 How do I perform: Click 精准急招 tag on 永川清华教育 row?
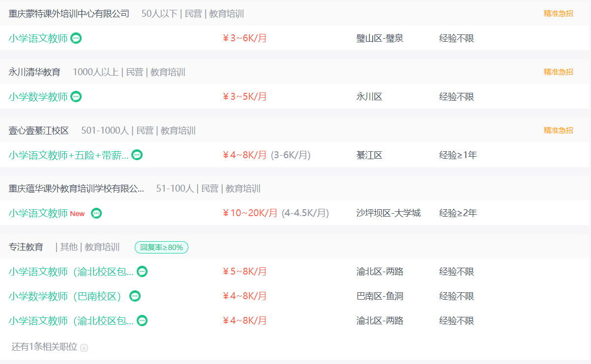point(558,72)
